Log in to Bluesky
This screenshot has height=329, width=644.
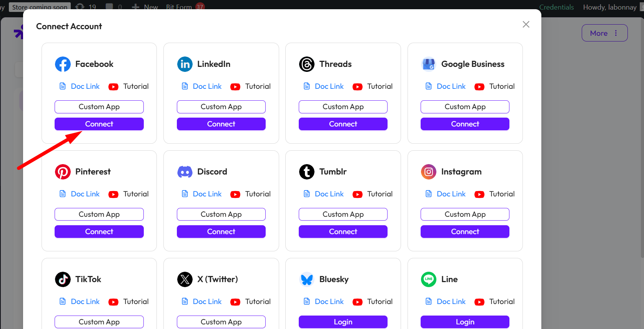(x=343, y=322)
